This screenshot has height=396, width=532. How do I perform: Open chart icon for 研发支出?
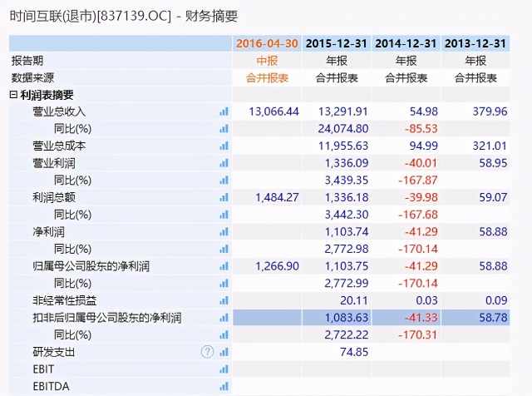tap(224, 352)
